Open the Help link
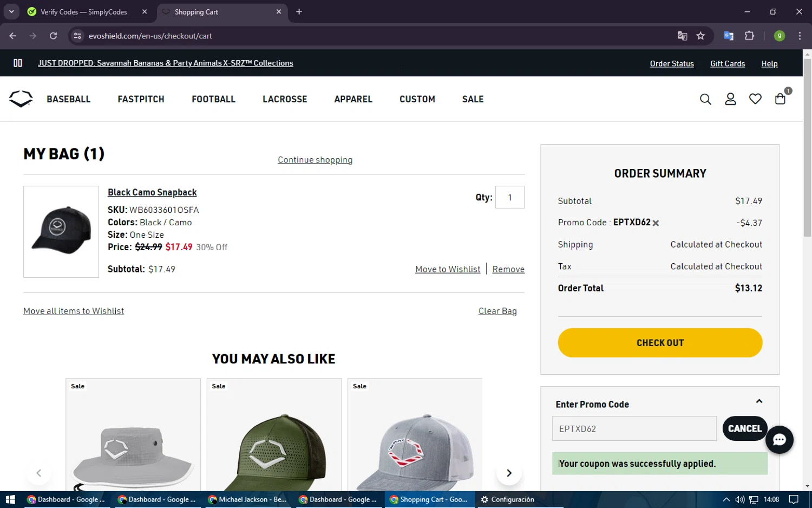Screen dimensions: 812x508 coord(769,64)
